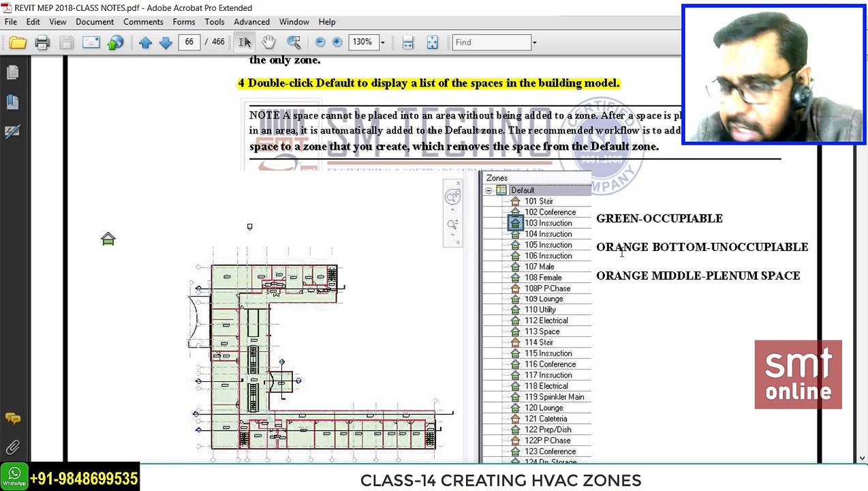Click the upload globe icon

(x=115, y=43)
